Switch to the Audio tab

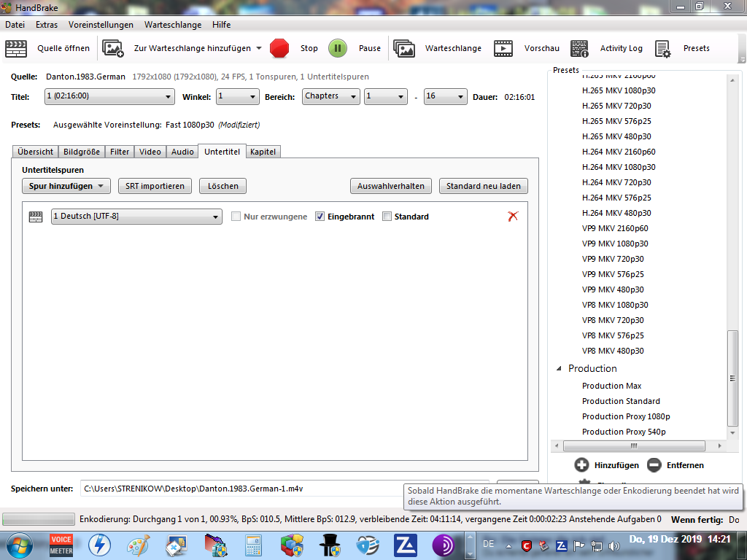182,152
